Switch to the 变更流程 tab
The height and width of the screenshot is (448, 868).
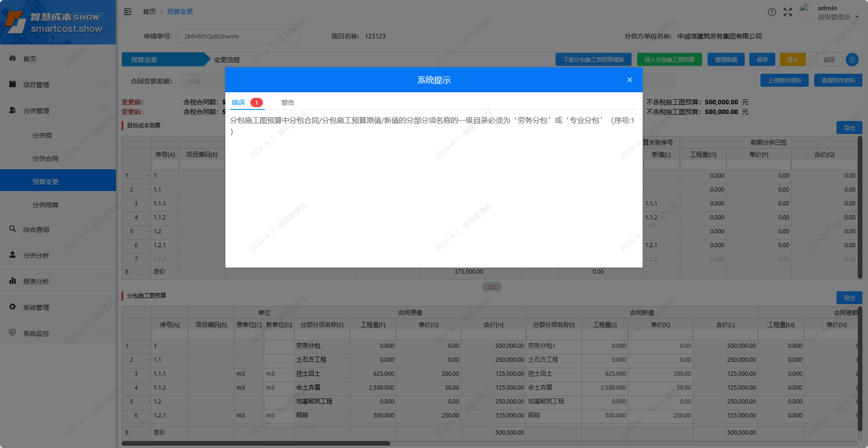click(227, 59)
